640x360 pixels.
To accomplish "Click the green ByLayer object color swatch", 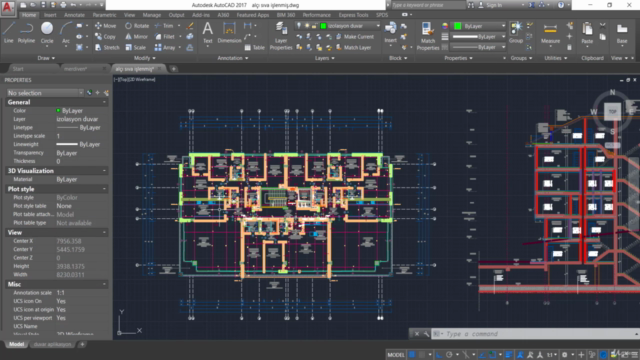I will pos(458,26).
